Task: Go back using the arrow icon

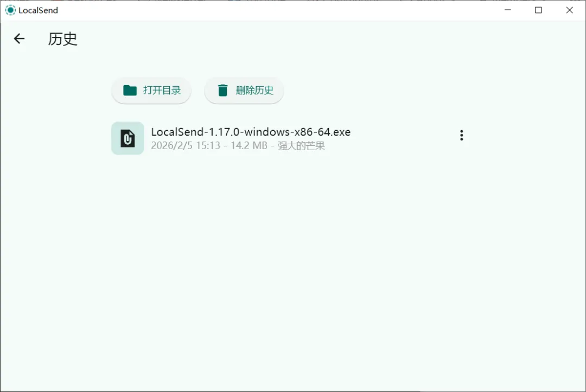Action: click(19, 38)
